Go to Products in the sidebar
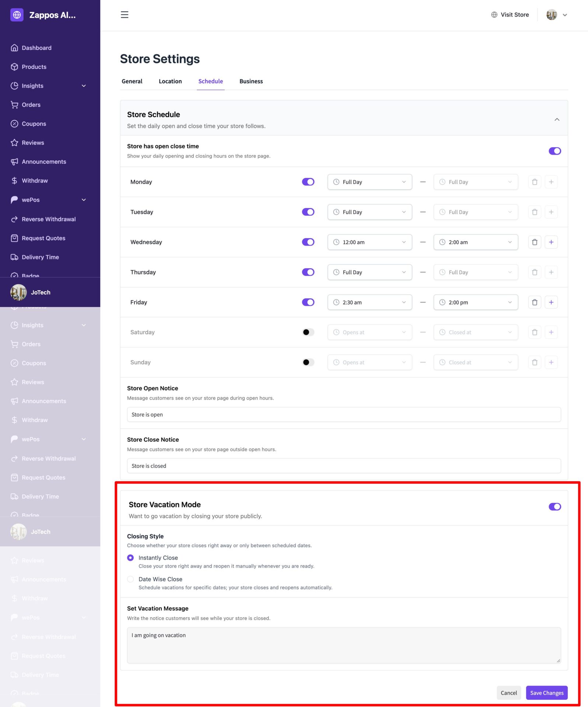The height and width of the screenshot is (707, 588). [x=34, y=67]
